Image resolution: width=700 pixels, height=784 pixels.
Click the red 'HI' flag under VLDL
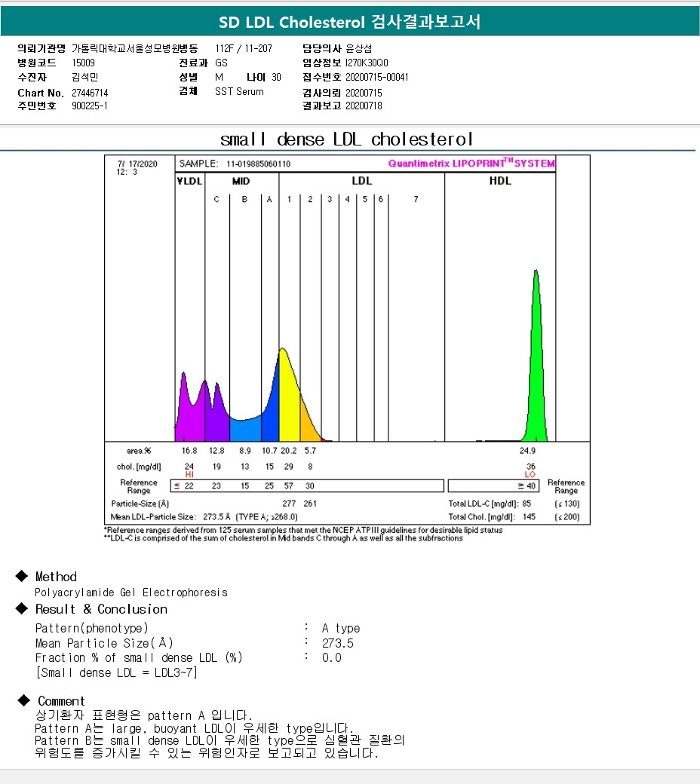tap(189, 474)
